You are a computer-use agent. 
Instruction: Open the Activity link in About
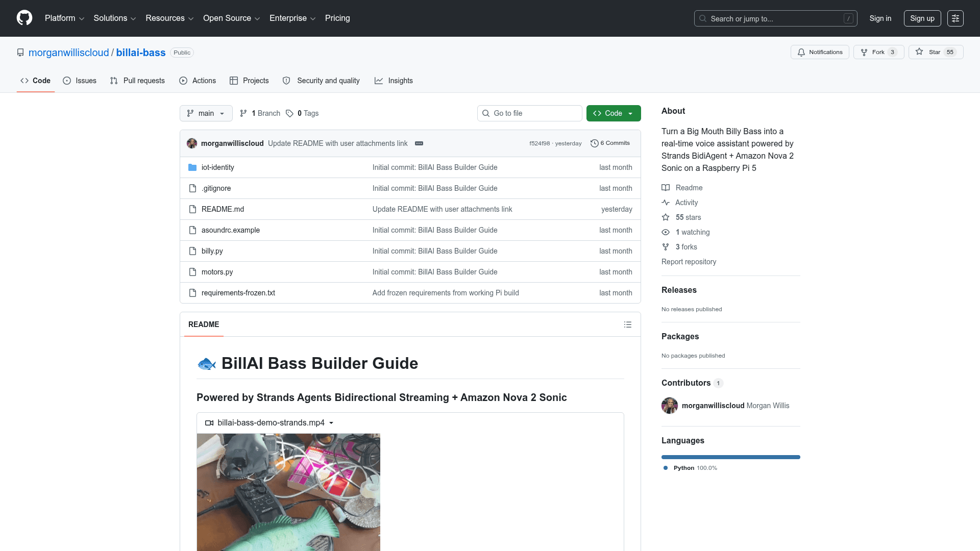679,203
